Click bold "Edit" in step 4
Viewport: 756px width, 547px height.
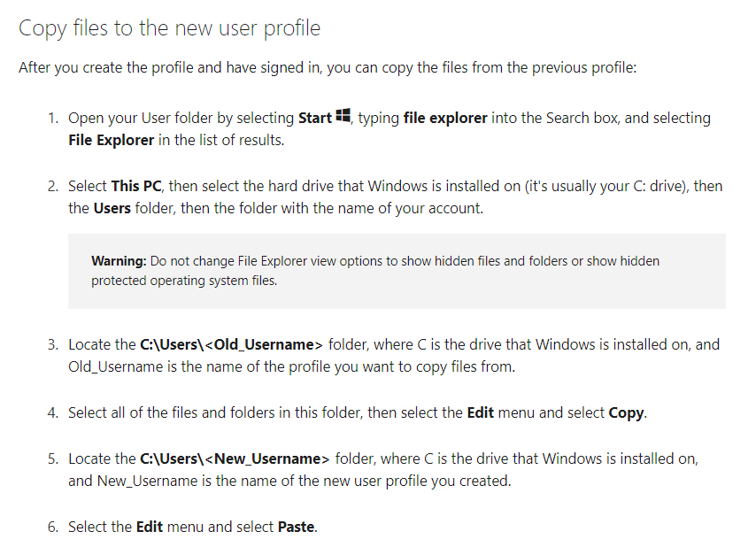[x=480, y=412]
